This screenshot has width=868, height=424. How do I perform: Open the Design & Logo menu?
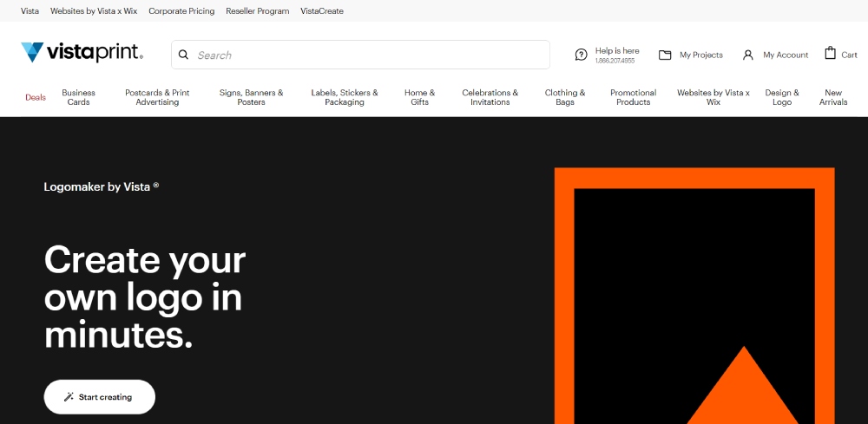coord(782,97)
